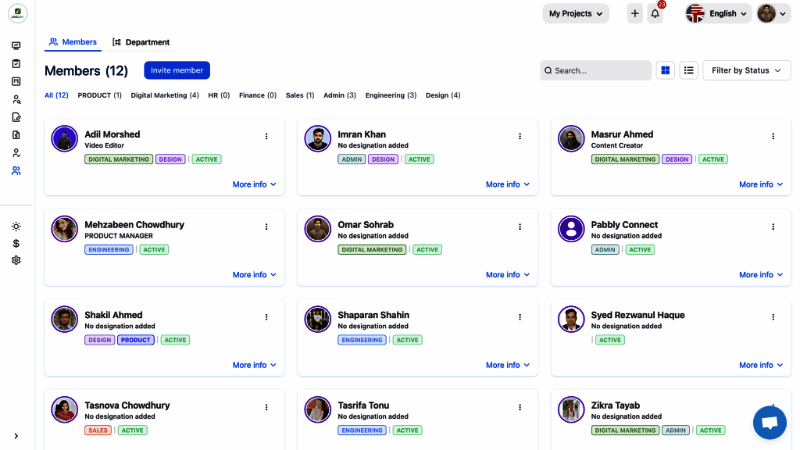Expand More info for Imran Khan

(508, 184)
